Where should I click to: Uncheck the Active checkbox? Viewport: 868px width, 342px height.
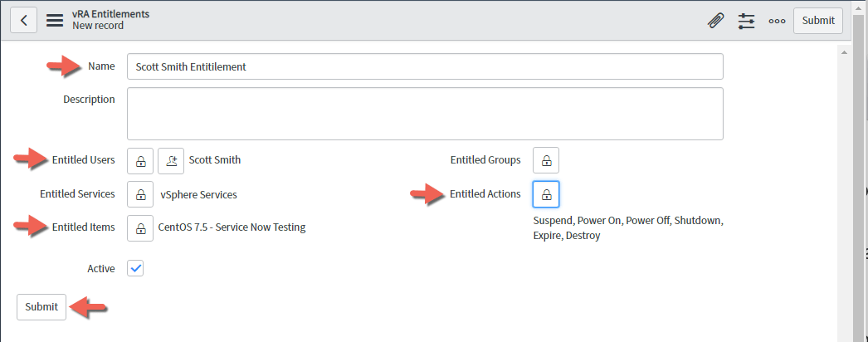[136, 269]
